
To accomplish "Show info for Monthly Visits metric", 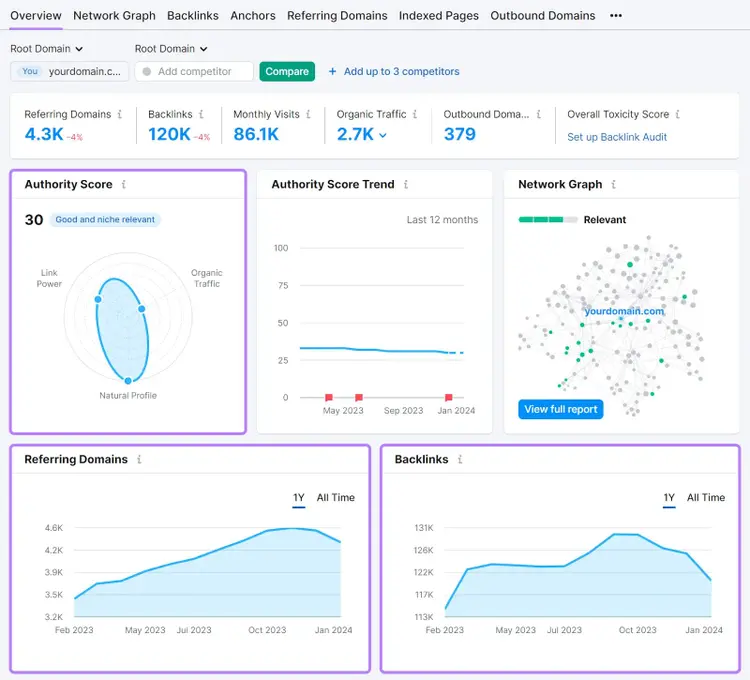I will tap(308, 114).
